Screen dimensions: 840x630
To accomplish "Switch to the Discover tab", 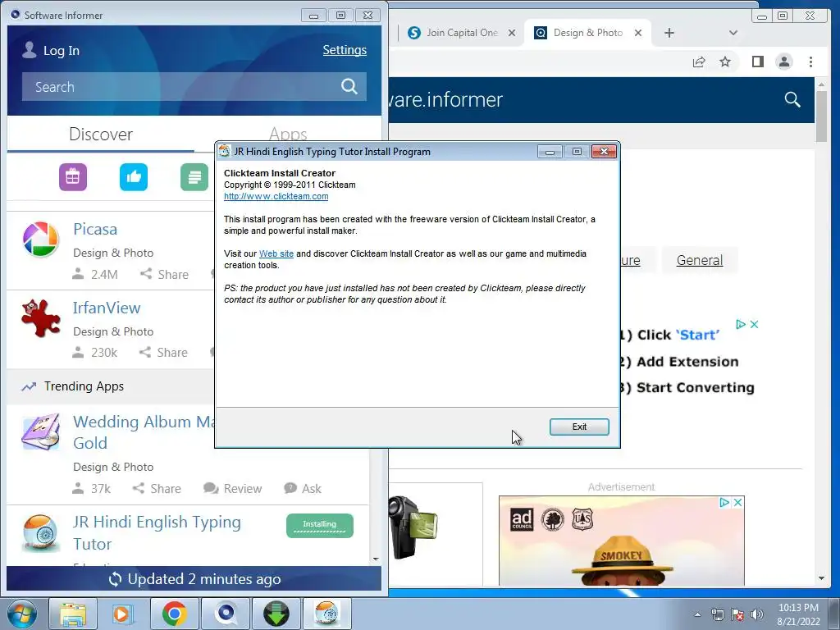I will pos(101,134).
